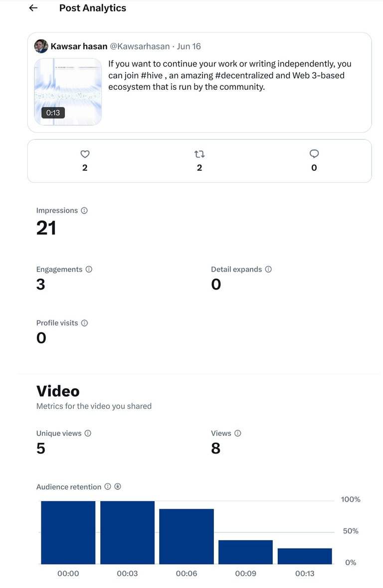
Task: Open Detail expands info icon
Action: point(268,269)
